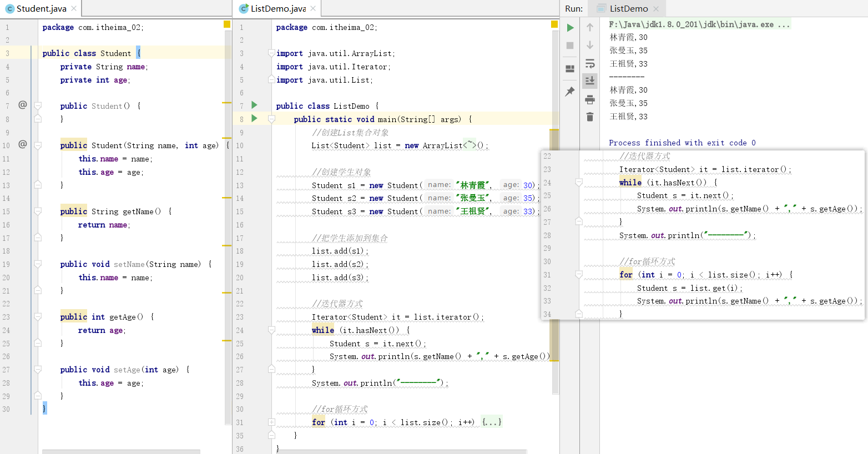Collapse main method fold marker at line 8
This screenshot has width=868, height=454.
click(x=271, y=119)
